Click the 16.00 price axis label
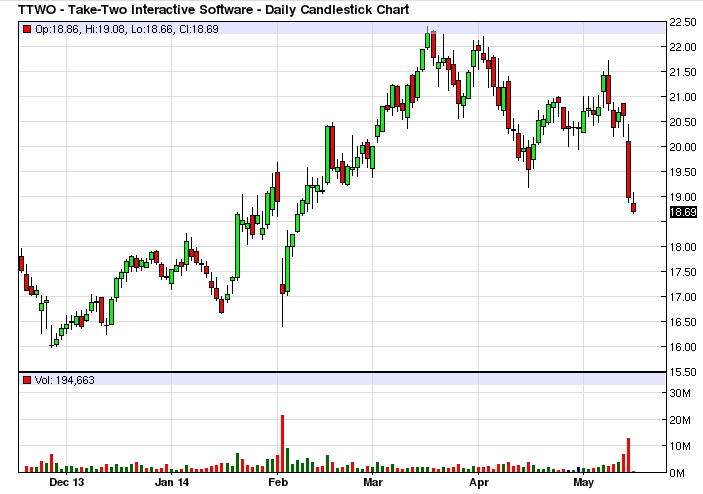Image resolution: width=703 pixels, height=494 pixels. pos(682,347)
